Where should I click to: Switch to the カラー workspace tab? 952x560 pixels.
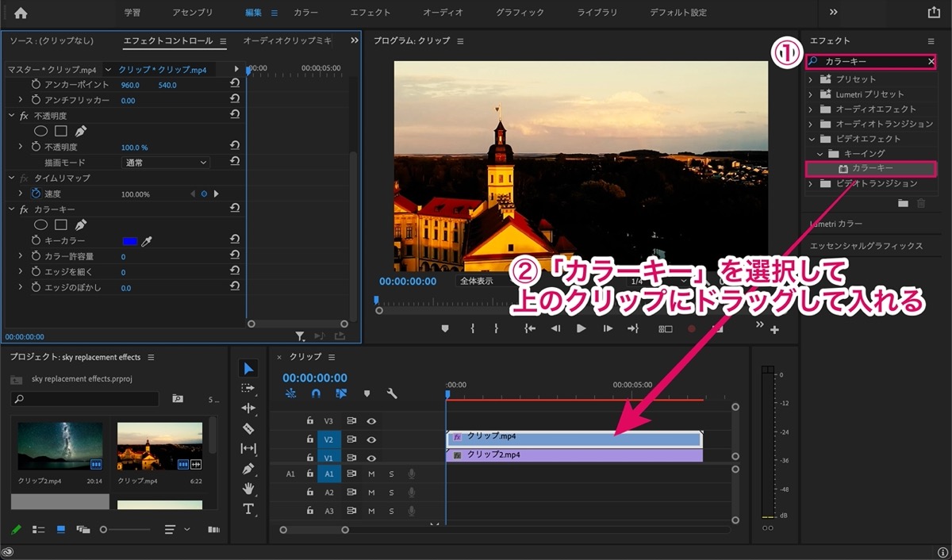[x=306, y=13]
